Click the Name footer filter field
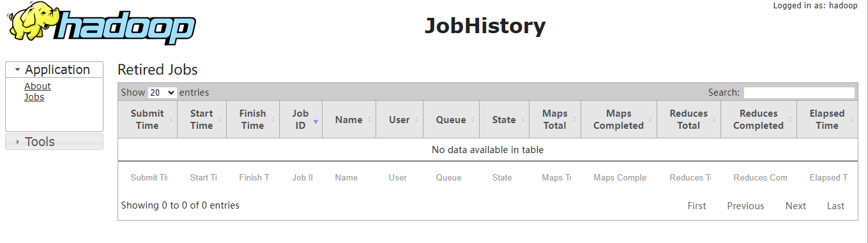Viewport: 868px width, 243px height. (x=350, y=177)
